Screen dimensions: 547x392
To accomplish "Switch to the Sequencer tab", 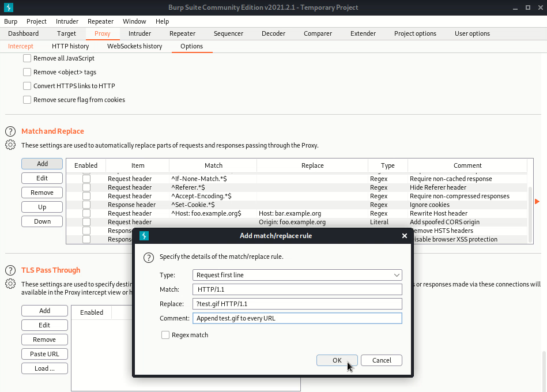I will click(x=228, y=33).
